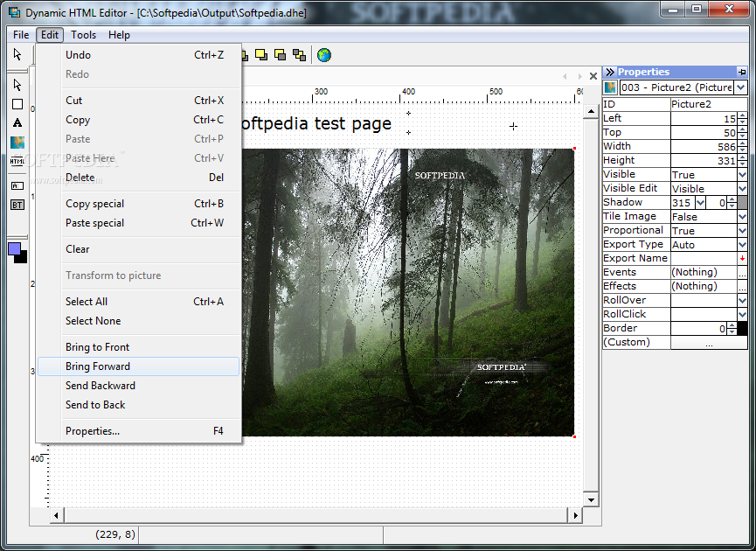
Task: Click the right tab navigation arrow
Action: pos(579,76)
